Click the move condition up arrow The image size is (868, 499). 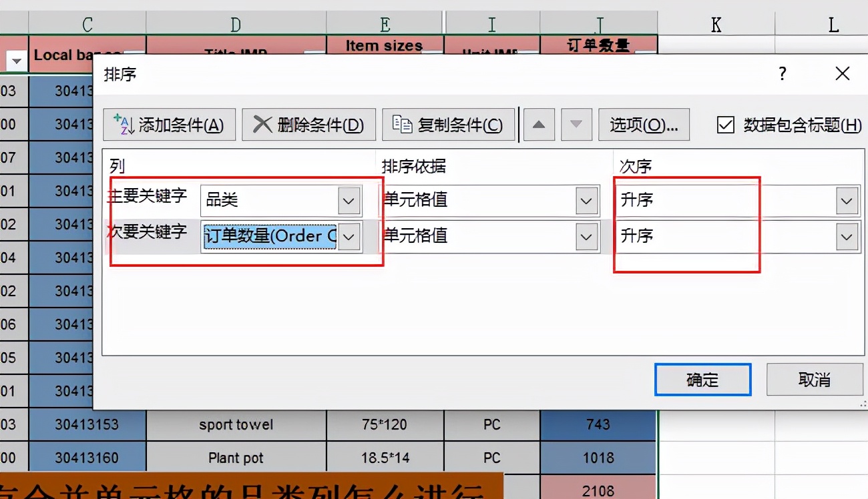[539, 124]
